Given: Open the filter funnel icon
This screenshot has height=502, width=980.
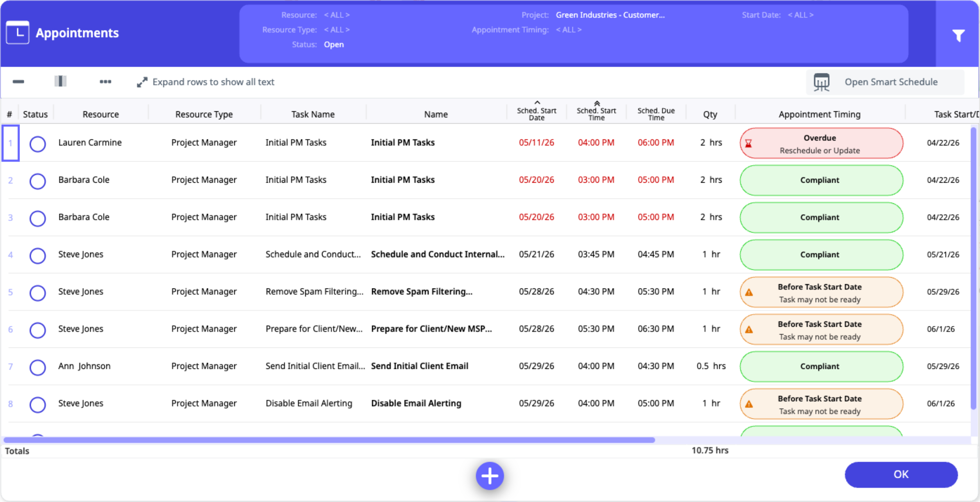Looking at the screenshot, I should point(958,36).
